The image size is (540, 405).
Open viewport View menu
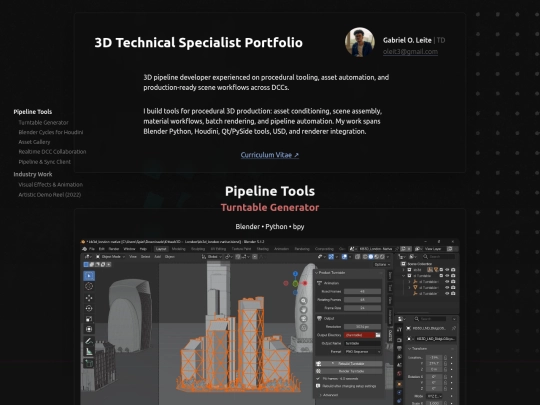click(133, 257)
